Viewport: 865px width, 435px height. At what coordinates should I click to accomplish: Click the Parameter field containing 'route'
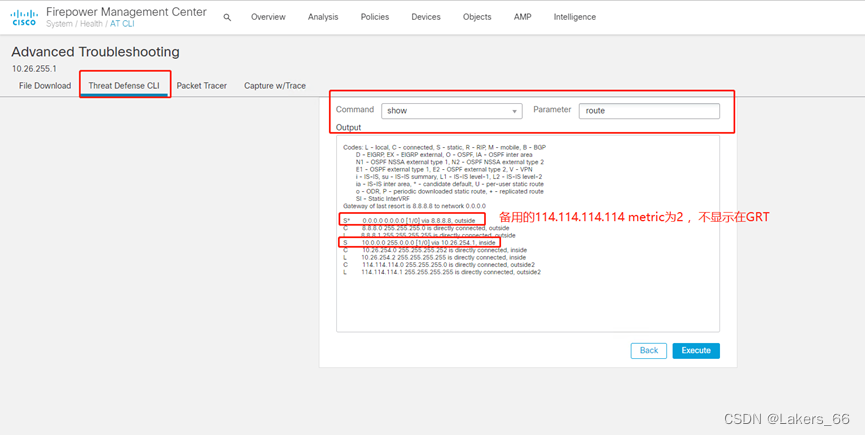tap(649, 111)
